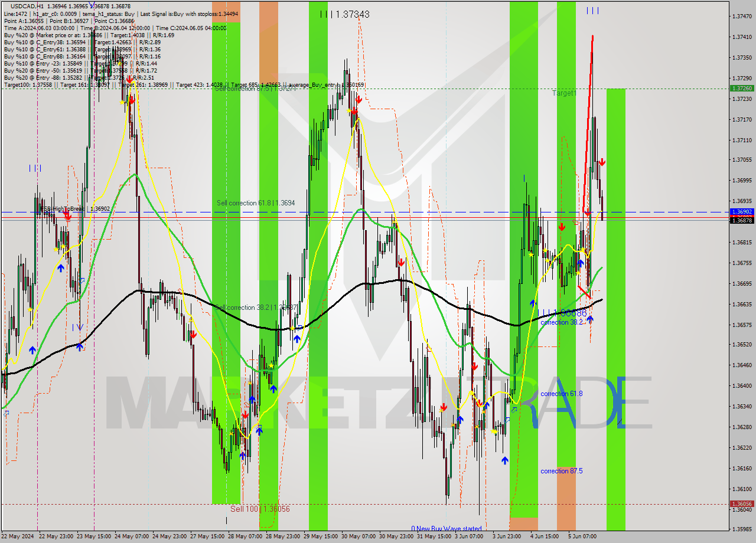Select the Sell correction 61.8 | 1.3694 label

[256, 203]
